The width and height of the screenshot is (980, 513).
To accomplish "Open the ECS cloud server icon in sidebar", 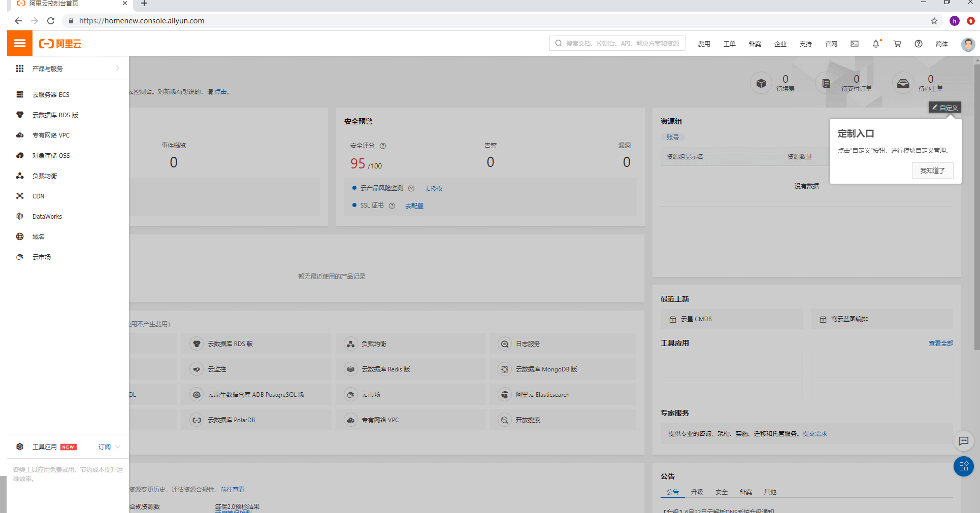I will click(20, 94).
